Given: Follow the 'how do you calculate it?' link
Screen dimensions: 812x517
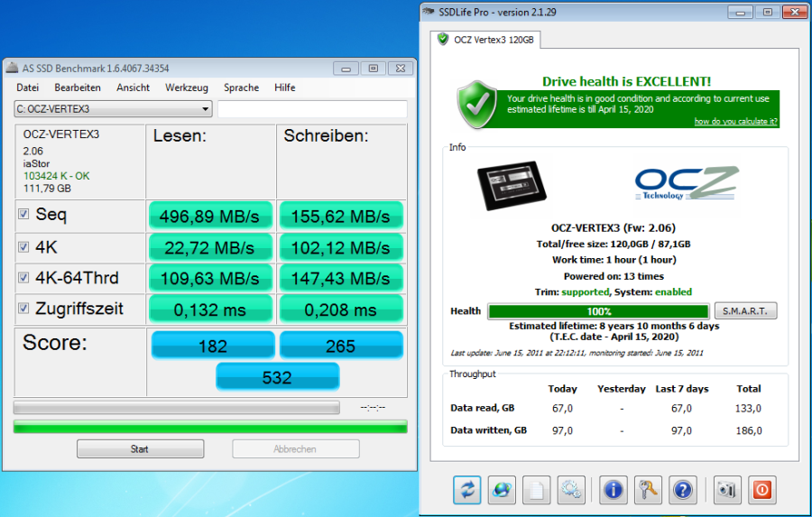Looking at the screenshot, I should [735, 122].
